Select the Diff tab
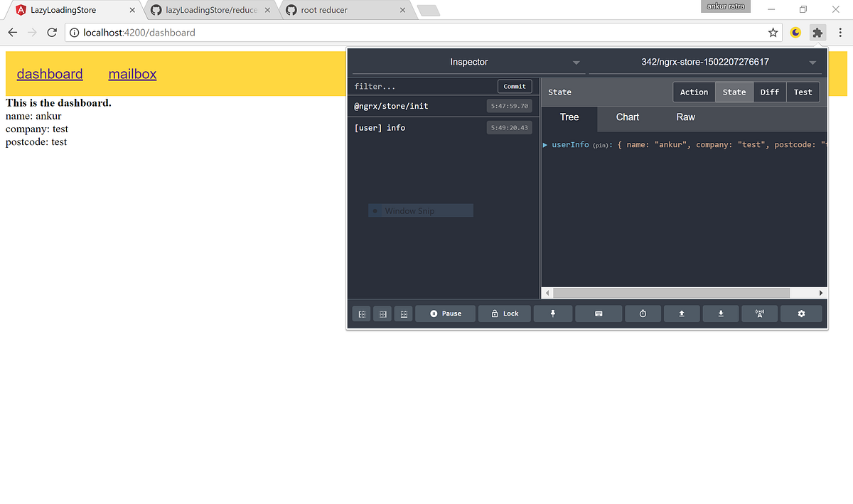Image resolution: width=853 pixels, height=504 pixels. 770,92
